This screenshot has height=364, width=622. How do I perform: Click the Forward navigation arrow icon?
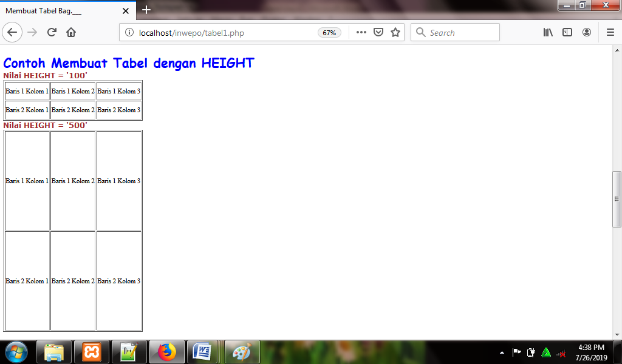(x=32, y=32)
